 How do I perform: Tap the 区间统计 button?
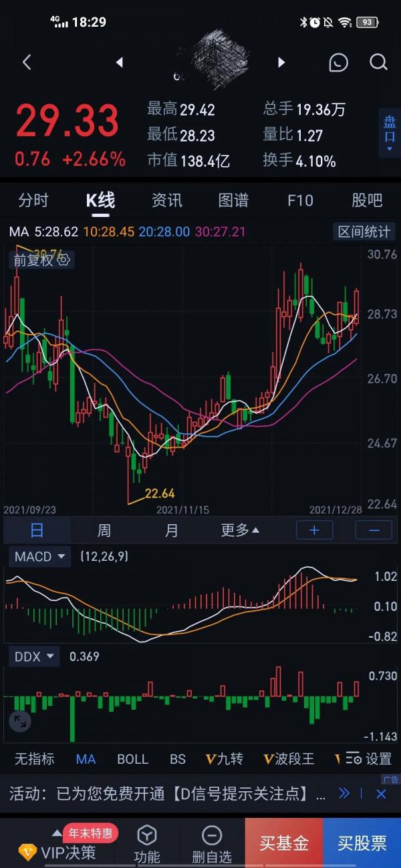point(364,232)
